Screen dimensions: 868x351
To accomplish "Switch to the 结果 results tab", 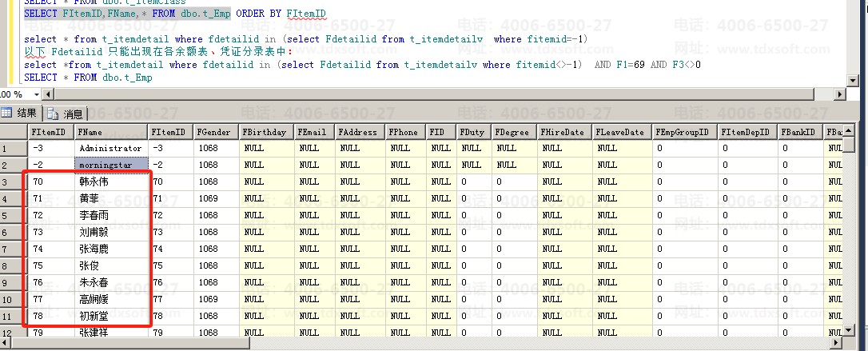I will (20, 114).
